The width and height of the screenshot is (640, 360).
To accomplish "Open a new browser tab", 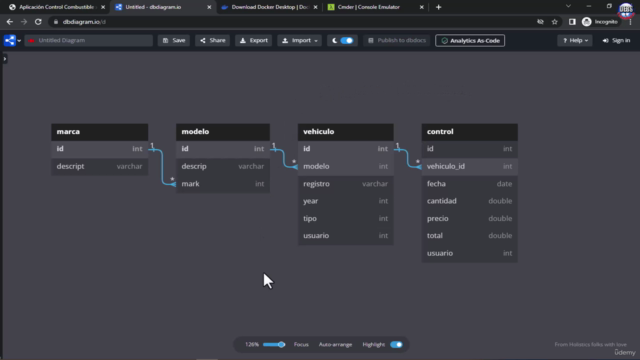I will (x=438, y=7).
